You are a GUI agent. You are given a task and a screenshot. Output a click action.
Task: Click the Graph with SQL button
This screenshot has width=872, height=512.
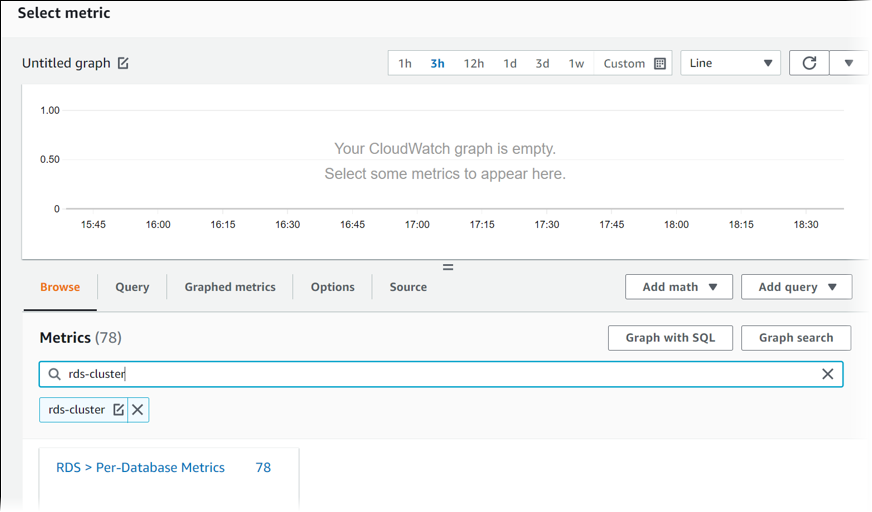coord(670,338)
